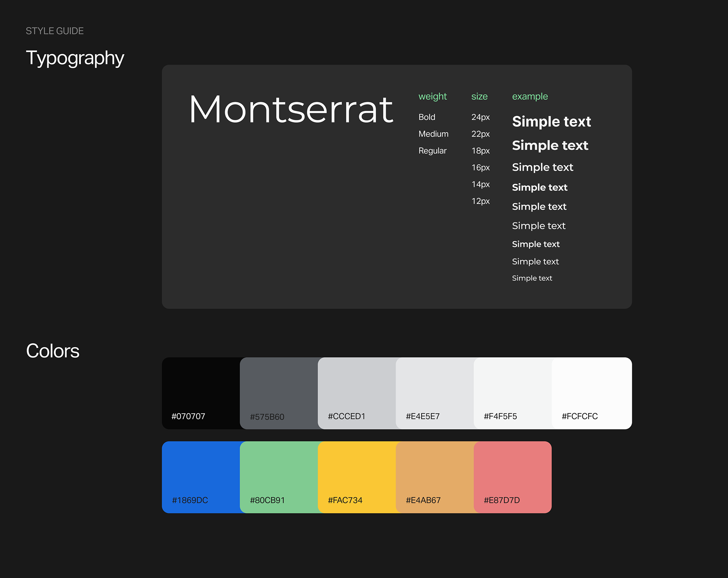Select the green 'size' column header
Screen dimensions: 728x578
479,97
